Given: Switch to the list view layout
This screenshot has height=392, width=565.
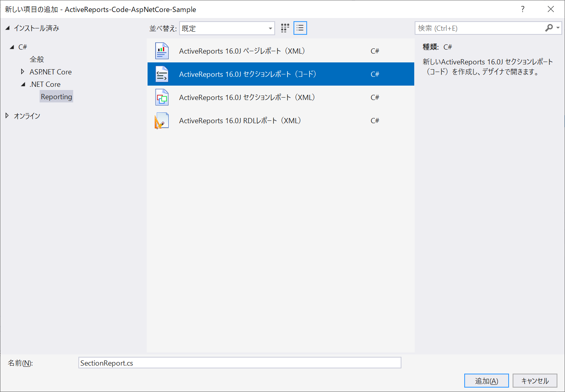Looking at the screenshot, I should click(300, 28).
